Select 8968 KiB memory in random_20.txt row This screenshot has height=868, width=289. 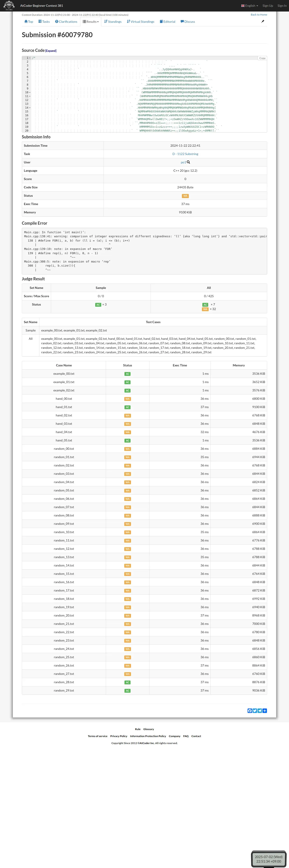[258, 616]
